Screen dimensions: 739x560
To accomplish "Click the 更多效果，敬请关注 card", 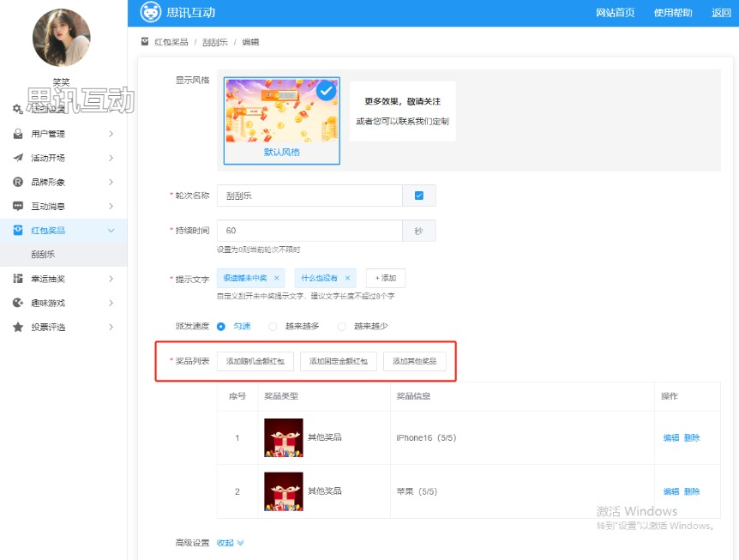I will [402, 111].
